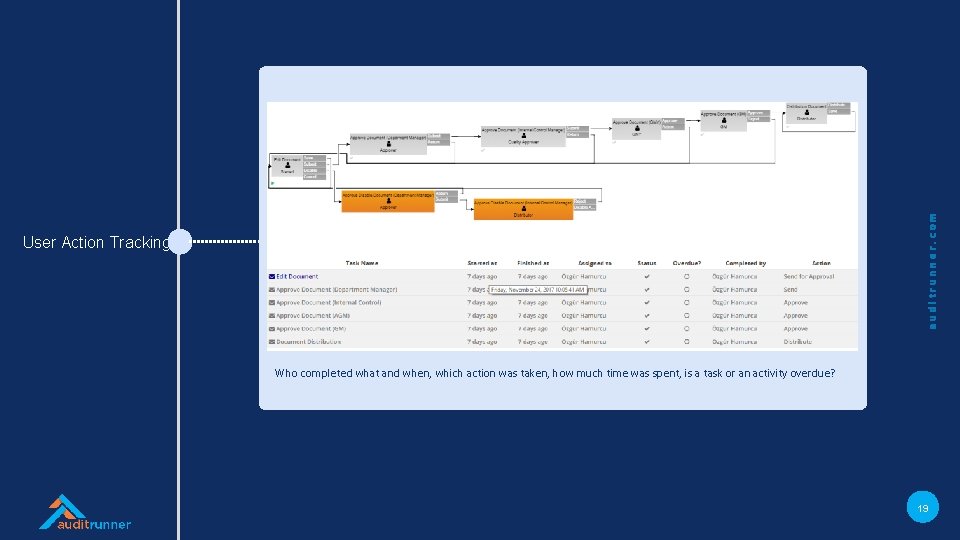Image resolution: width=960 pixels, height=540 pixels.
Task: Toggle the Overdue circle for Approve Document (Department Manager)
Action: (686, 290)
